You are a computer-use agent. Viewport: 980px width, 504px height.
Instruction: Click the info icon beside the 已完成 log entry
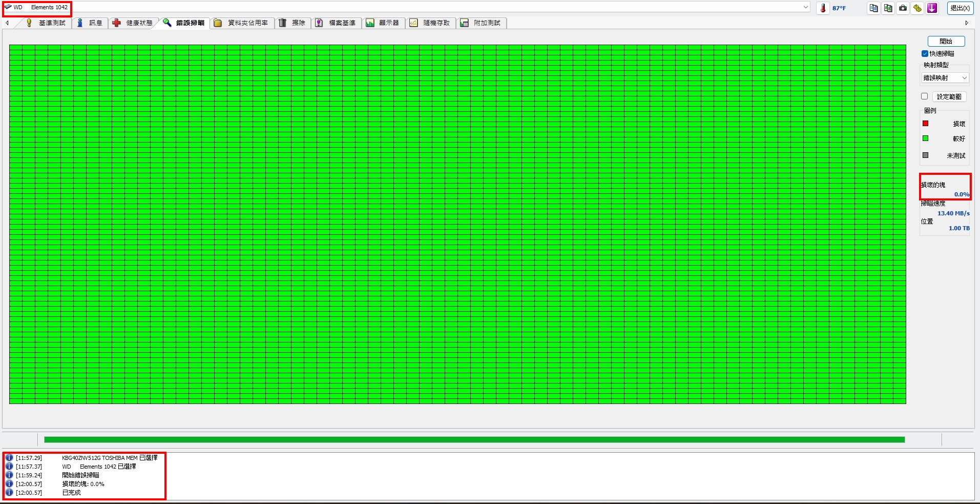(9, 492)
